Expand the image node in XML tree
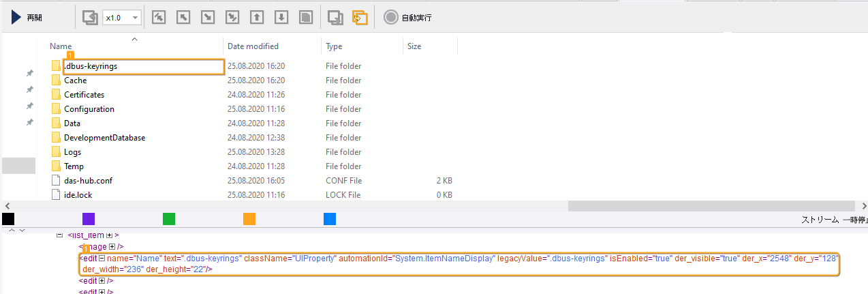The width and height of the screenshot is (868, 294). pos(112,246)
